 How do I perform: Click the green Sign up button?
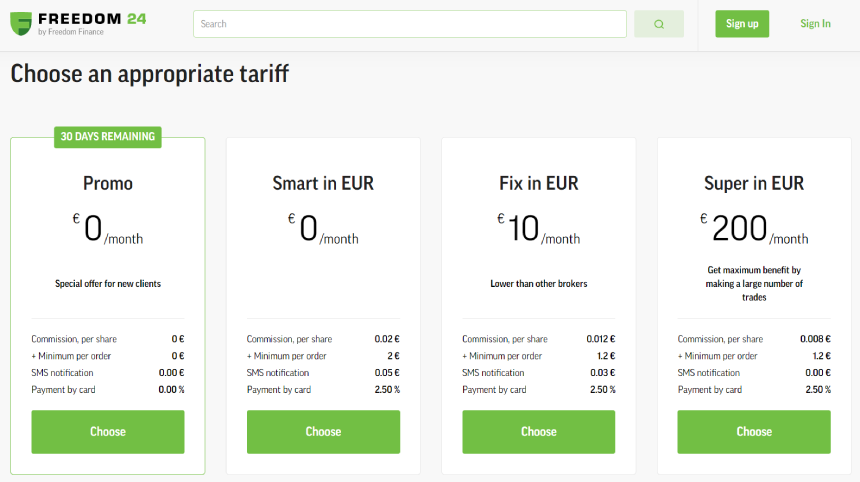pyautogui.click(x=742, y=24)
